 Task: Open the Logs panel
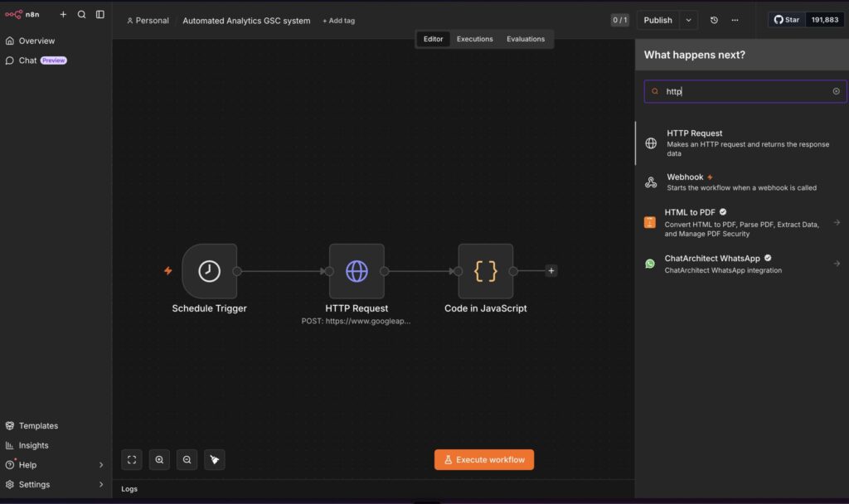pos(129,489)
